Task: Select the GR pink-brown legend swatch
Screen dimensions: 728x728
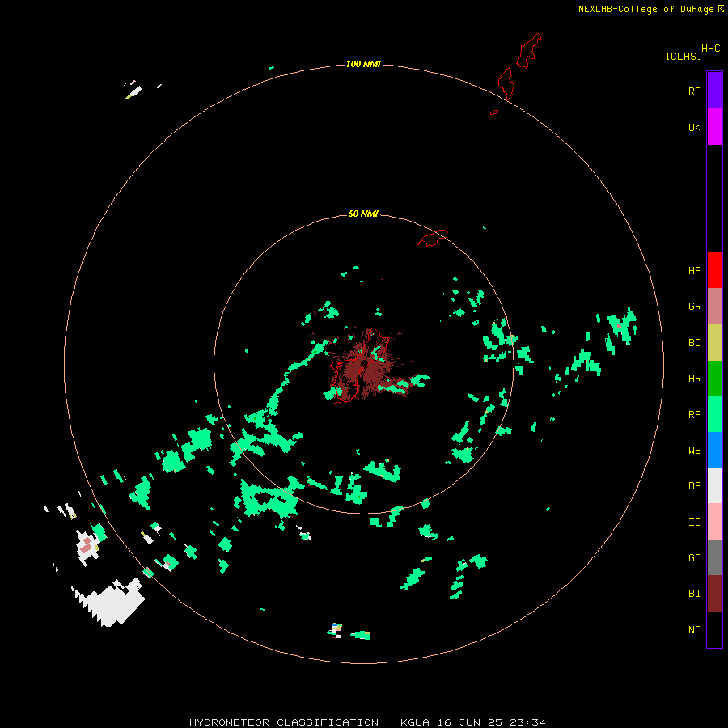Action: click(x=714, y=307)
